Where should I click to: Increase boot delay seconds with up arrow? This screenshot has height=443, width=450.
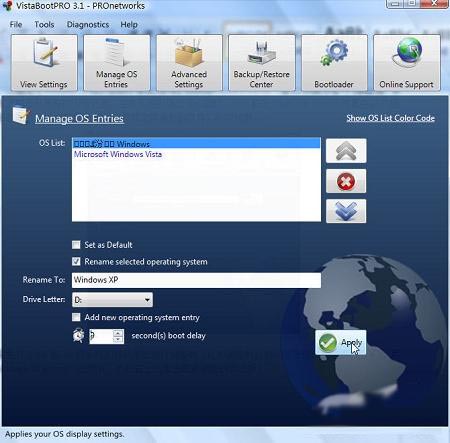[118, 333]
